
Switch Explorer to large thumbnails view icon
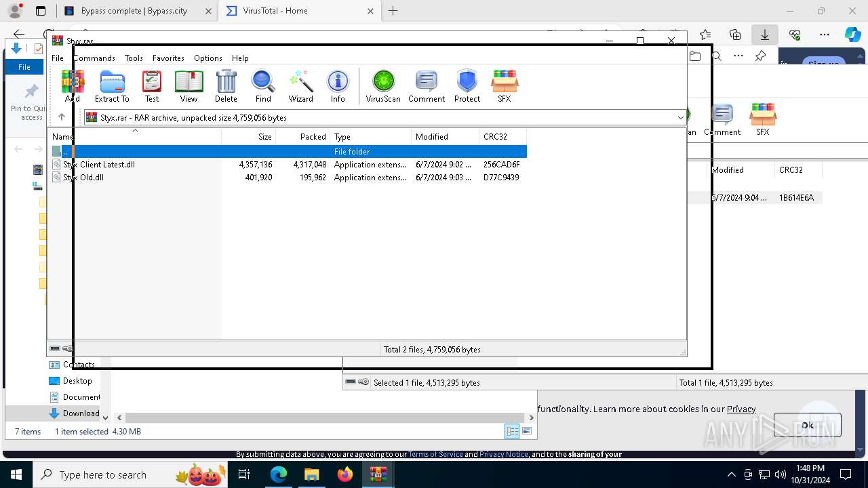(527, 431)
